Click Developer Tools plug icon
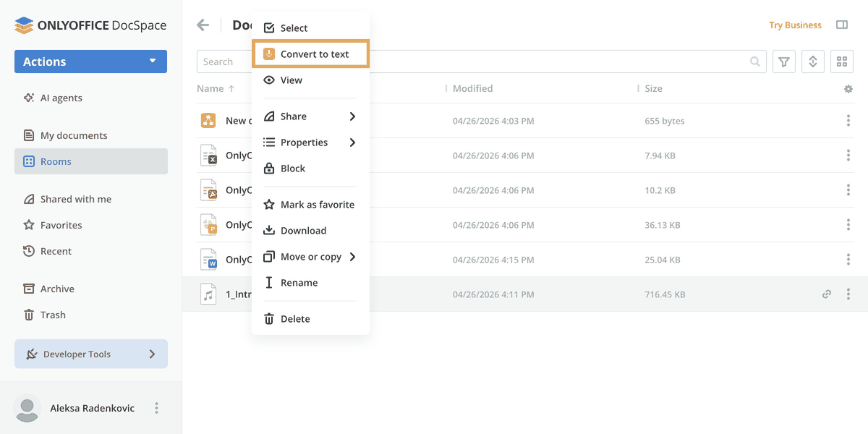 point(32,354)
